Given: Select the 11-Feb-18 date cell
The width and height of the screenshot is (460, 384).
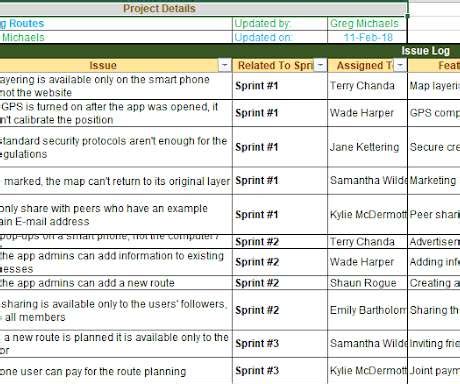Looking at the screenshot, I should (x=367, y=37).
